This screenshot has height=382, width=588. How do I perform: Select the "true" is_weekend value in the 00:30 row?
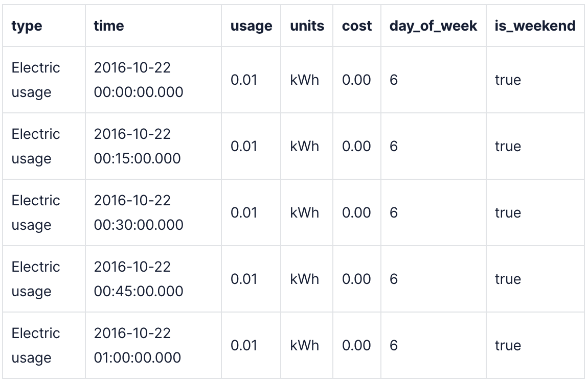[508, 212]
